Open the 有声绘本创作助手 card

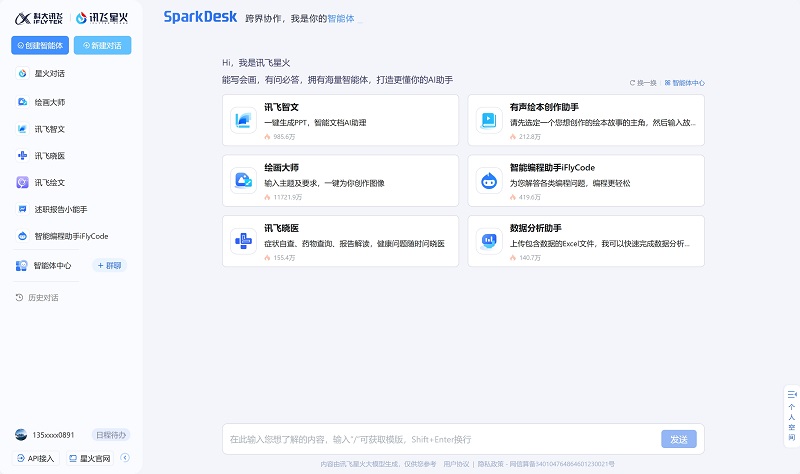586,120
